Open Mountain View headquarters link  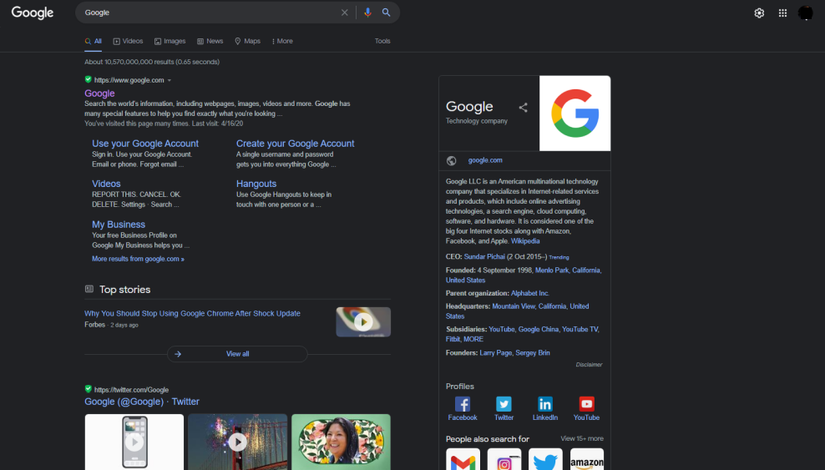coord(514,306)
